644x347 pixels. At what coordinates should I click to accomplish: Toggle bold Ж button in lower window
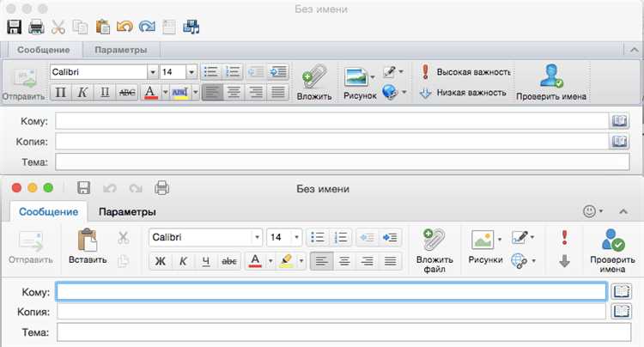pos(161,261)
